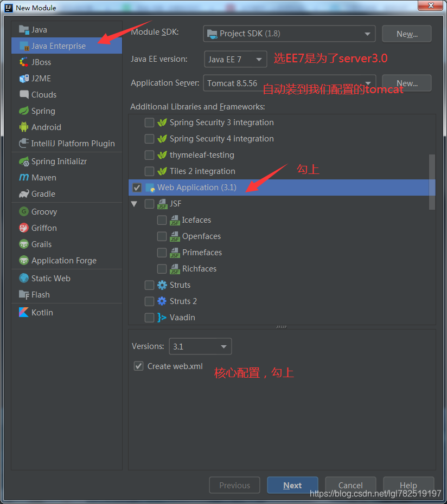The height and width of the screenshot is (504, 447).
Task: Tick the Vaadin checkbox
Action: tap(149, 318)
